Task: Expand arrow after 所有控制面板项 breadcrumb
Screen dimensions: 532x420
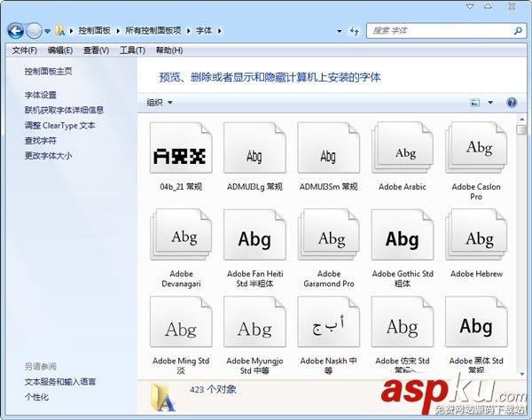Action: (189, 31)
